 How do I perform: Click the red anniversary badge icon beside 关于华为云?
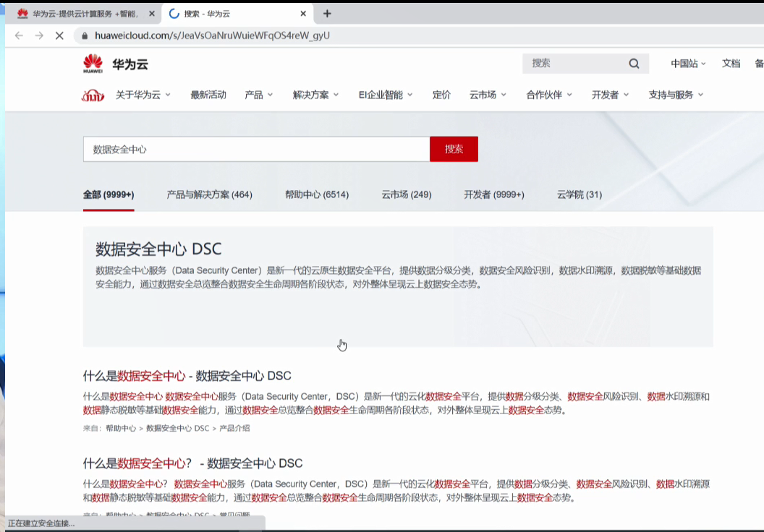[x=93, y=95]
